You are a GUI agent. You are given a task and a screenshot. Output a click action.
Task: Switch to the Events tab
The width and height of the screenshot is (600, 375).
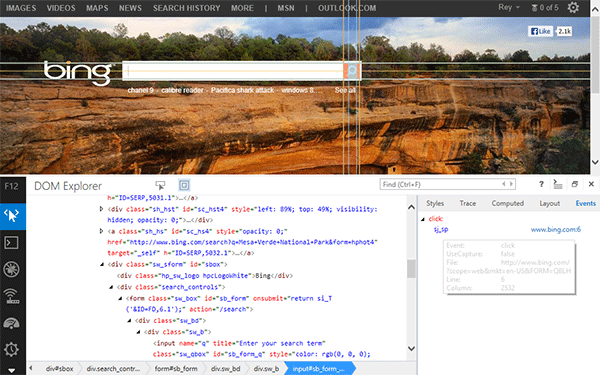coord(585,203)
